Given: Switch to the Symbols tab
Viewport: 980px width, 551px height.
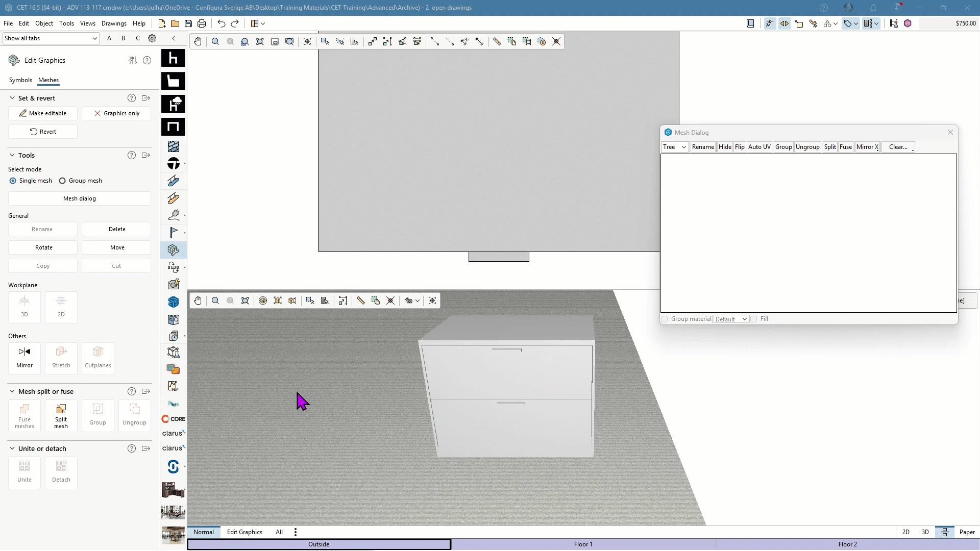Looking at the screenshot, I should click(20, 80).
